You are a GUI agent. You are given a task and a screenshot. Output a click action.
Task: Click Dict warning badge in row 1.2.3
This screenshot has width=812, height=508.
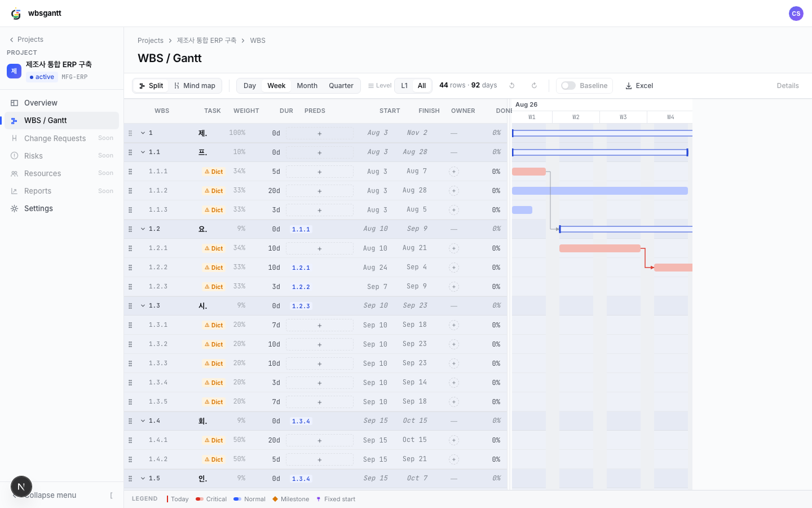214,287
